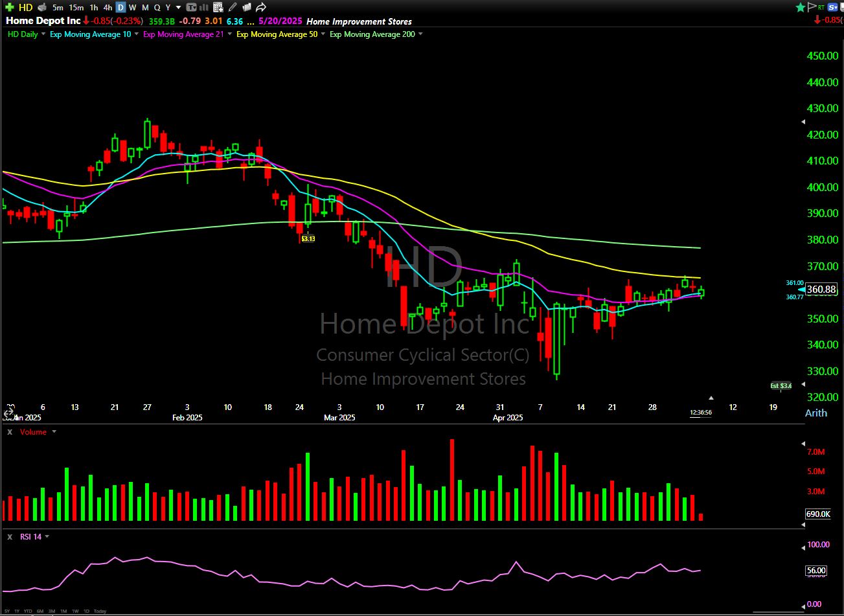Click the green star favorite icon
Viewport: 844px width, 616px height.
pos(801,7)
